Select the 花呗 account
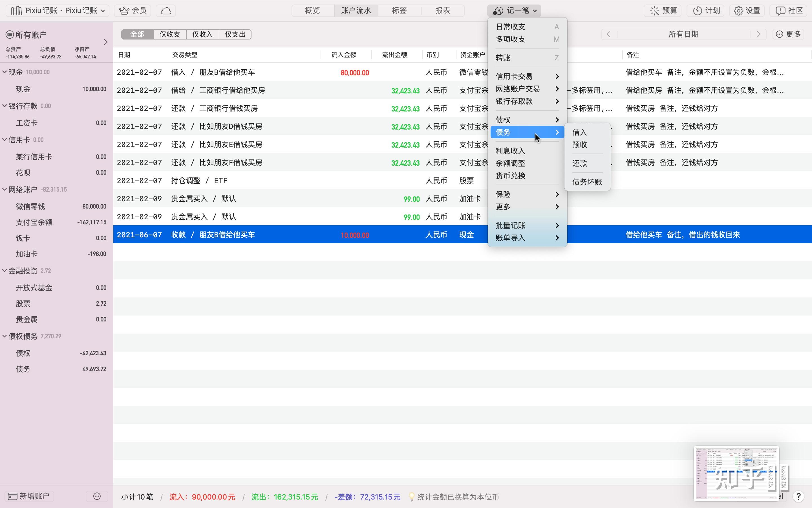Image resolution: width=812 pixels, height=508 pixels. pyautogui.click(x=56, y=173)
